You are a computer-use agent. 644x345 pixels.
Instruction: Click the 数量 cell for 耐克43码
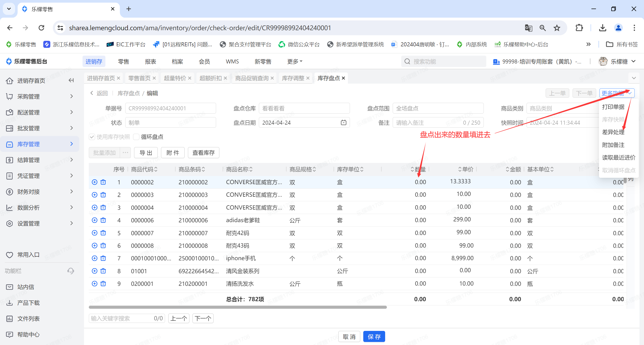pos(406,246)
